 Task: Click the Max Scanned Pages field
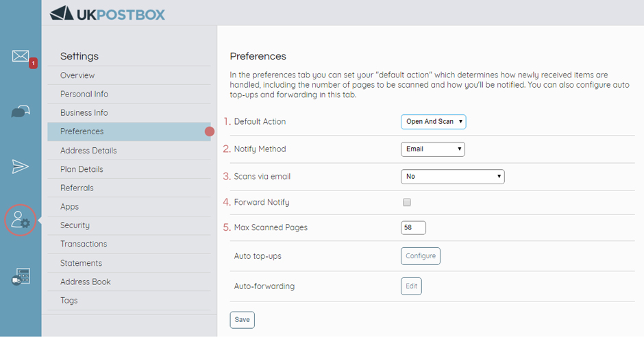(x=413, y=228)
